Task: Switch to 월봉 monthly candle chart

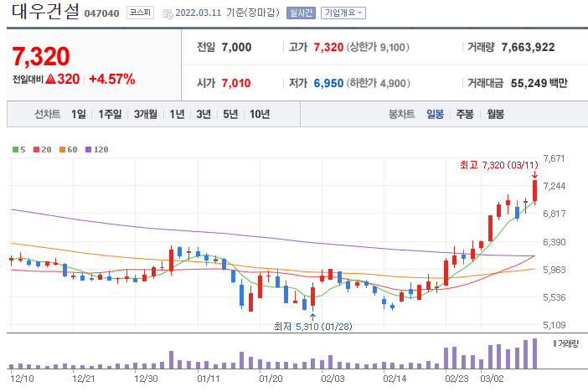Action: [495, 114]
